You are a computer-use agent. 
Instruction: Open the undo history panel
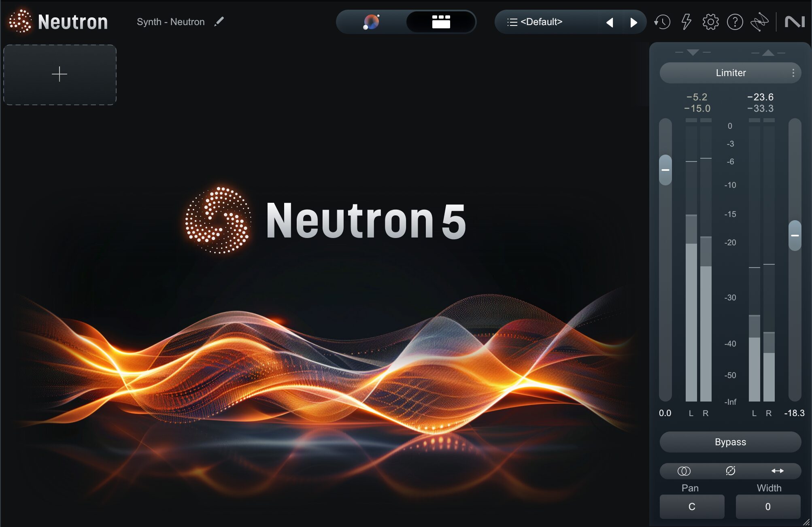click(662, 22)
